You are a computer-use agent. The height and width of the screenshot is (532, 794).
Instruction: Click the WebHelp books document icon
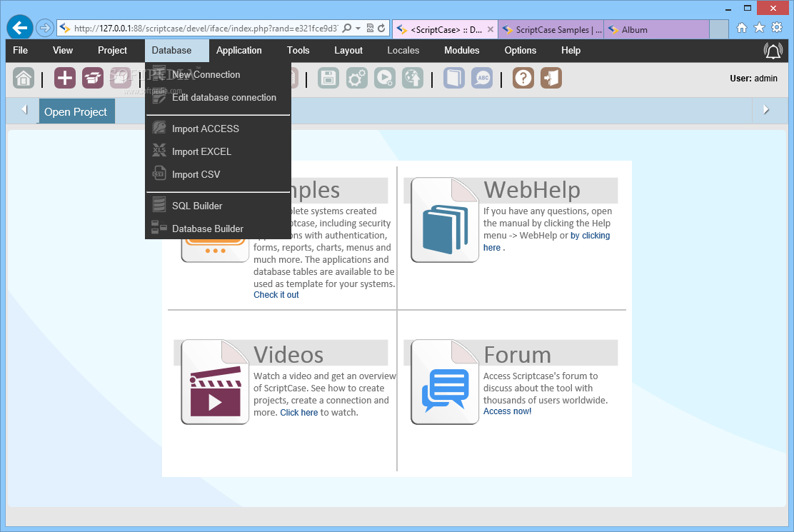(445, 220)
